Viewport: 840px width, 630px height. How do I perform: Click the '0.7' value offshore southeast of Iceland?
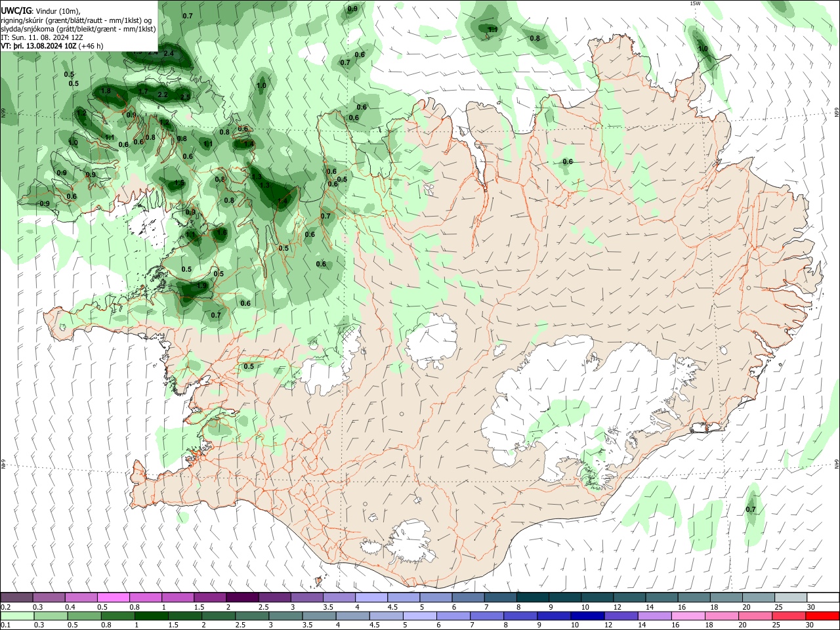coord(751,509)
